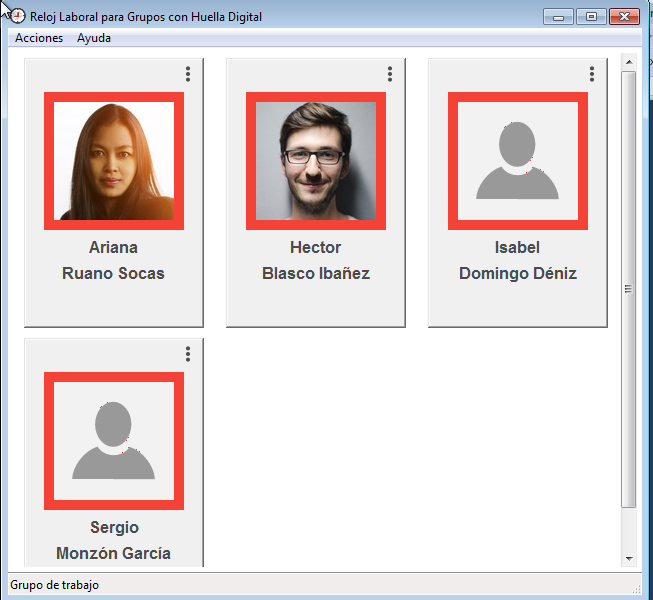Image resolution: width=653 pixels, height=600 pixels.
Task: Click the scrollbar up arrow
Action: (x=629, y=61)
